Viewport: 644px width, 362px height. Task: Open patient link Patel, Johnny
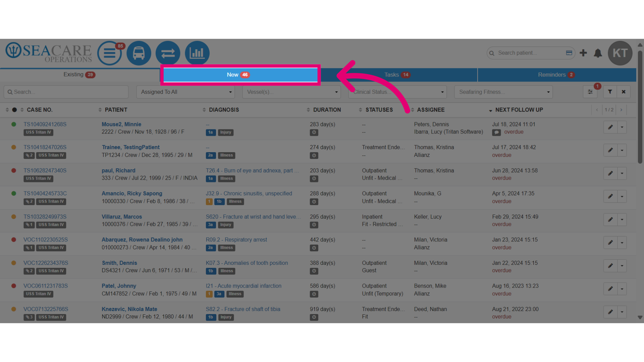[x=119, y=286]
